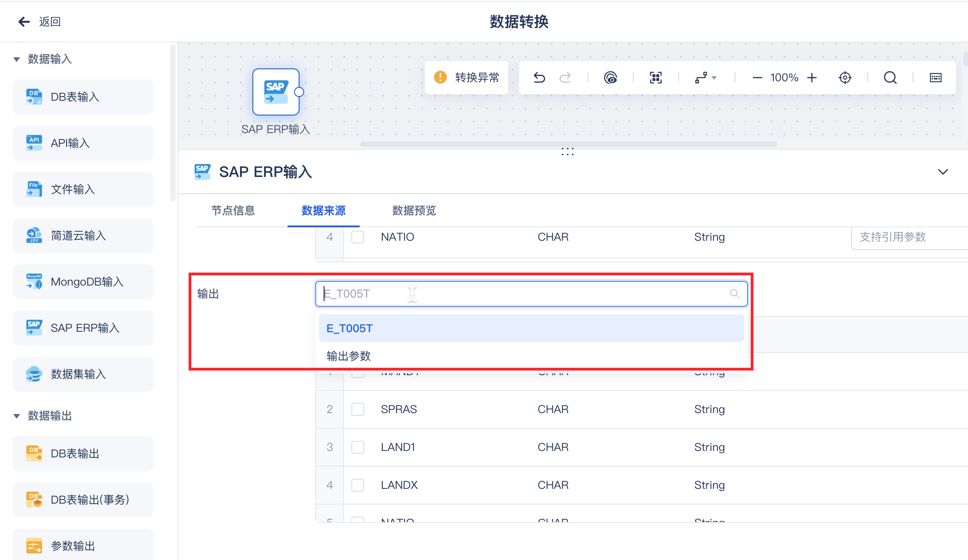
Task: Check the LAND1 field checkbox
Action: [357, 447]
